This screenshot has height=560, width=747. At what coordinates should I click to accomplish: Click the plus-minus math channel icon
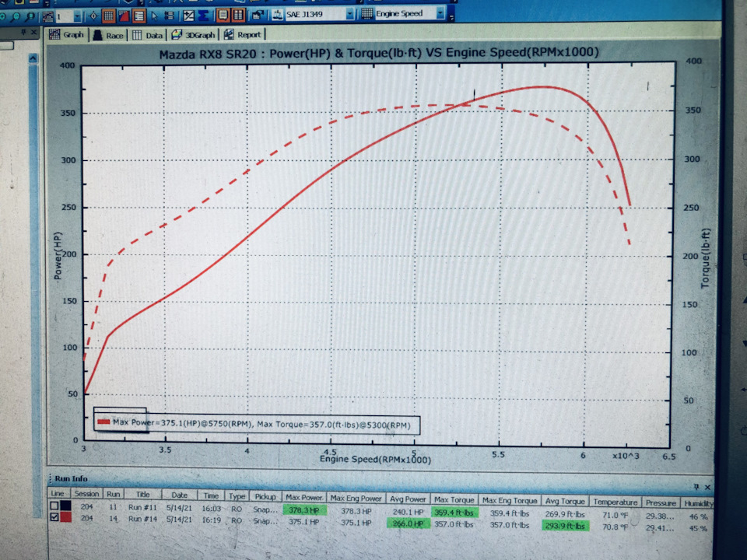(188, 16)
